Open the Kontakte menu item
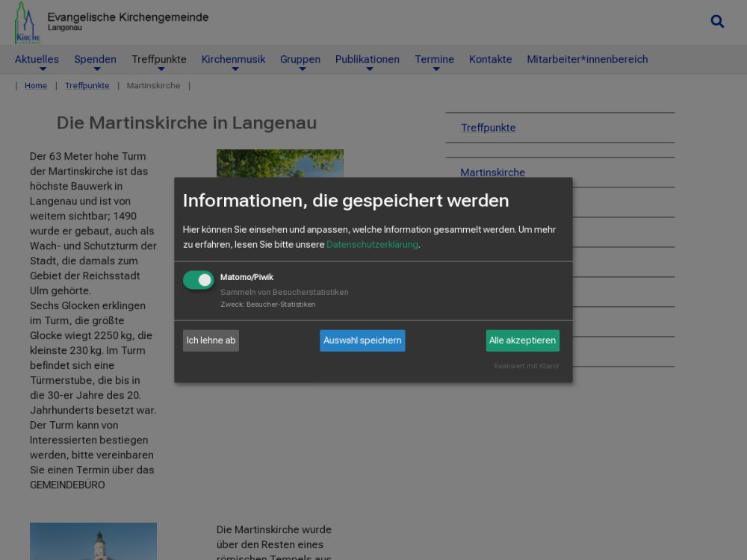 [490, 59]
